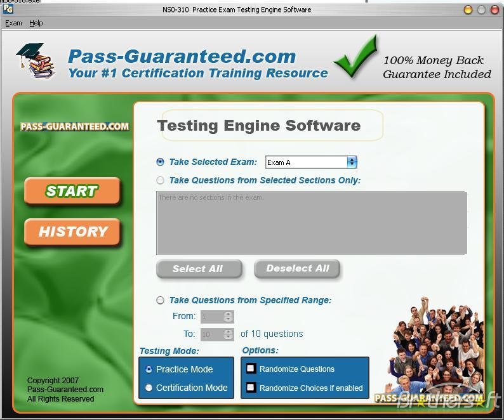504x420 pixels.
Task: Click the green checkmark guarantee icon
Action: [355, 56]
